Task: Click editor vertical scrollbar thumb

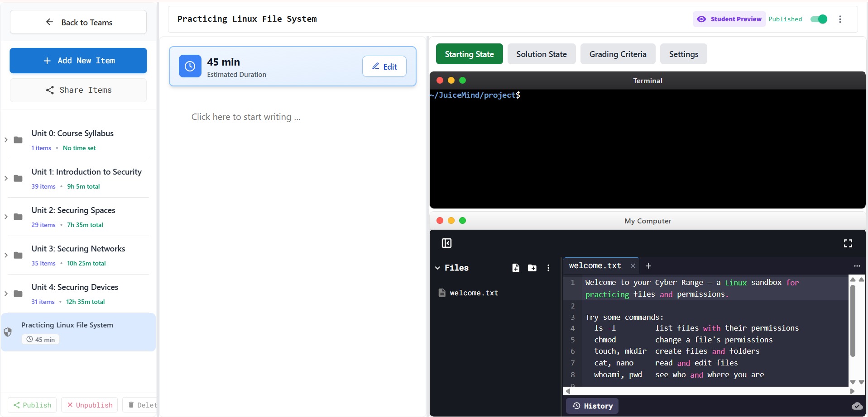Action: pyautogui.click(x=853, y=321)
